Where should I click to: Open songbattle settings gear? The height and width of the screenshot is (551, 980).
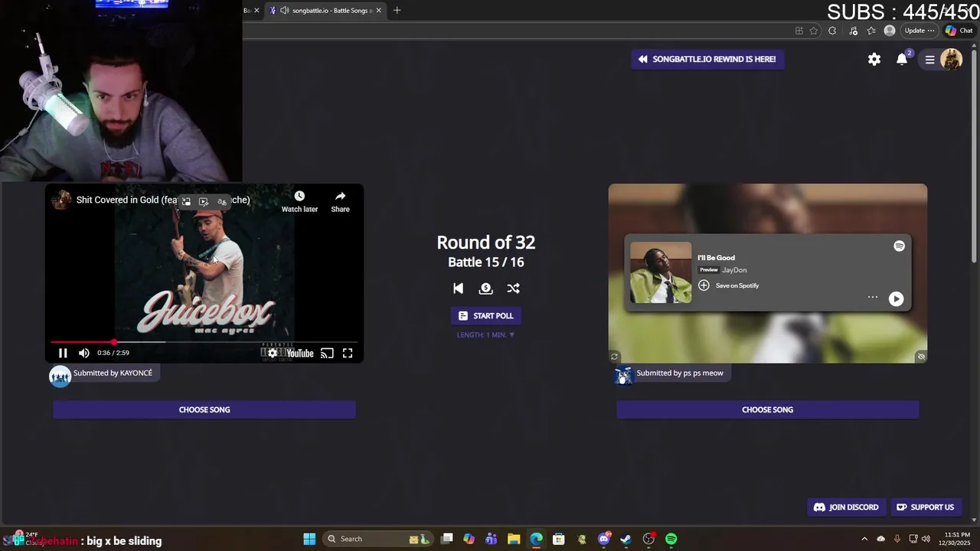click(874, 59)
